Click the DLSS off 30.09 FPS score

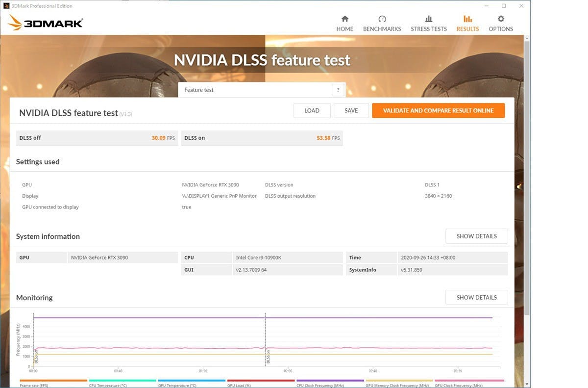163,138
